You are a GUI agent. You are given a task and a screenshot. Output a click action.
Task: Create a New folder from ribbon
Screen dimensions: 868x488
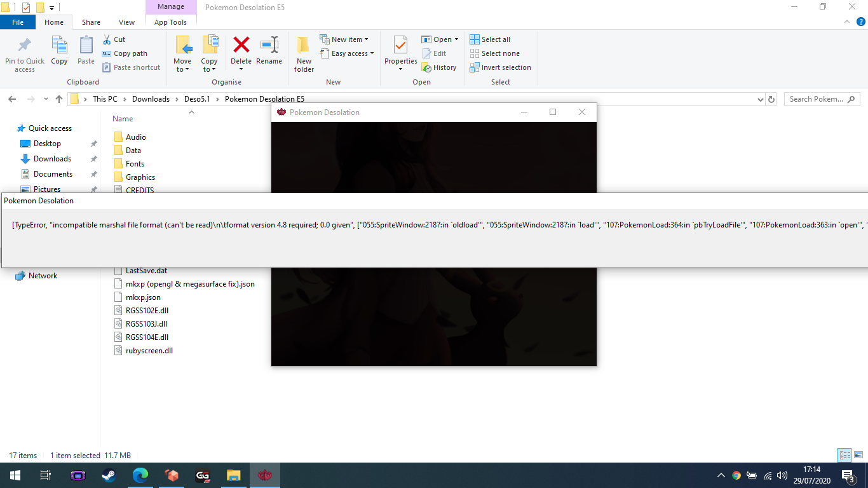click(304, 54)
